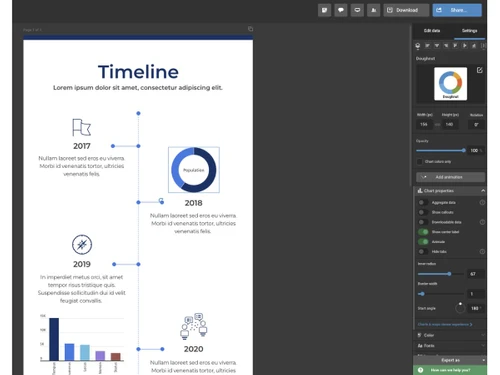This screenshot has height=375, width=500.
Task: Click the rotate handle below the doughnut chart
Action: [x=161, y=200]
